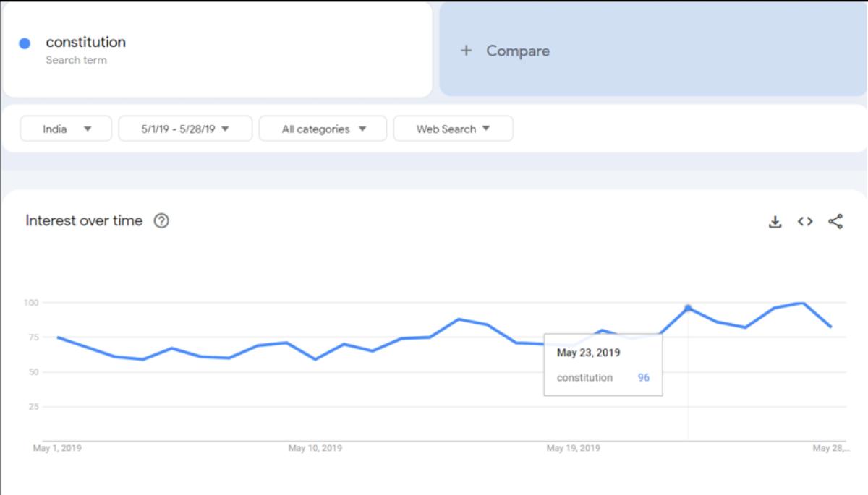
Task: Change the Web Search type dropdown
Action: click(454, 129)
